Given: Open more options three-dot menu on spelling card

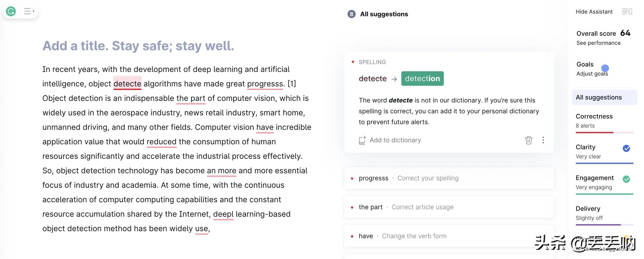Looking at the screenshot, I should point(543,140).
